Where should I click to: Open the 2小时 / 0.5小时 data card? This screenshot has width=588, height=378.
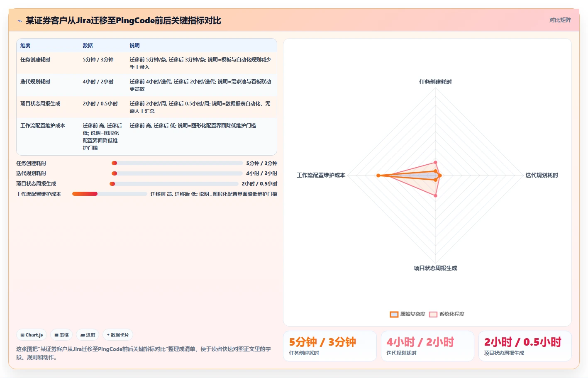click(525, 346)
